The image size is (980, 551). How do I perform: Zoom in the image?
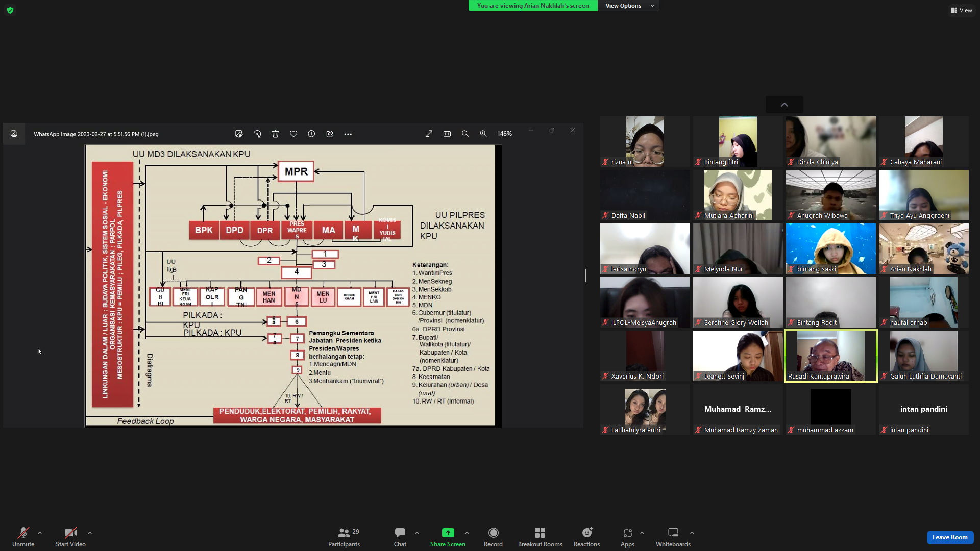tap(483, 134)
